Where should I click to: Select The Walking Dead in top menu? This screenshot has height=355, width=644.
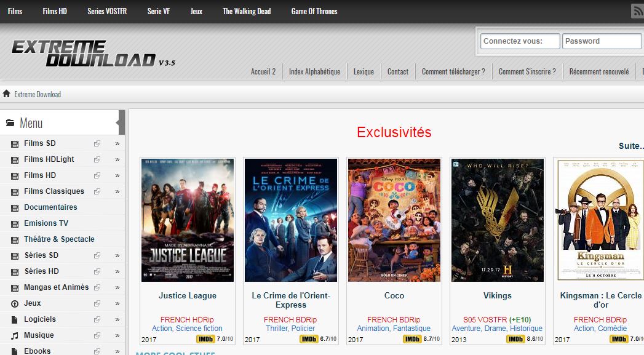(x=247, y=12)
